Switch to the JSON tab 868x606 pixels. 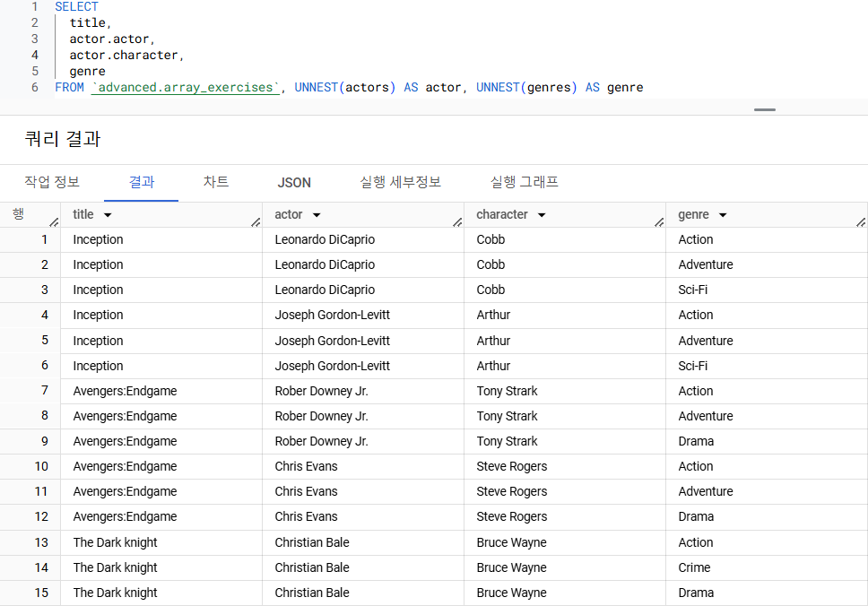coord(294,183)
